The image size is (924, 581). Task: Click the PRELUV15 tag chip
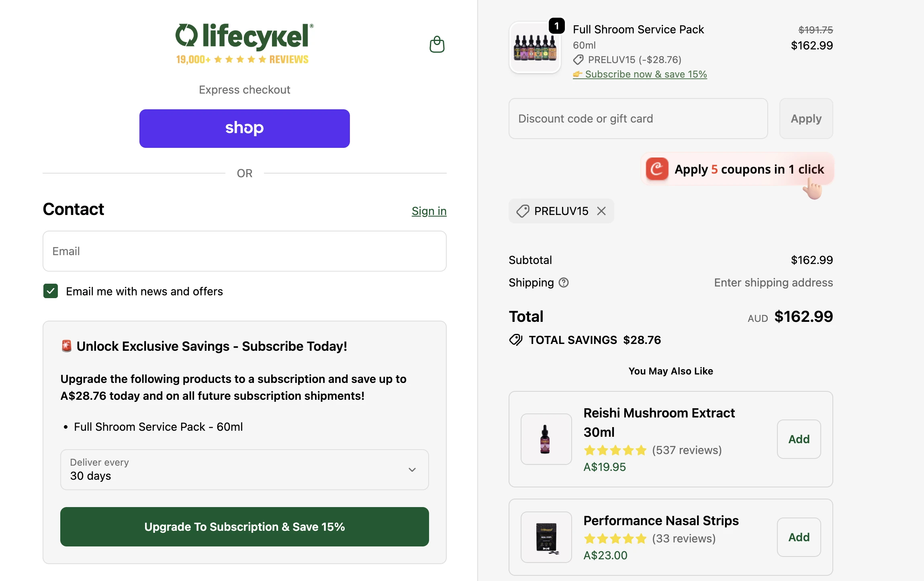tap(561, 211)
